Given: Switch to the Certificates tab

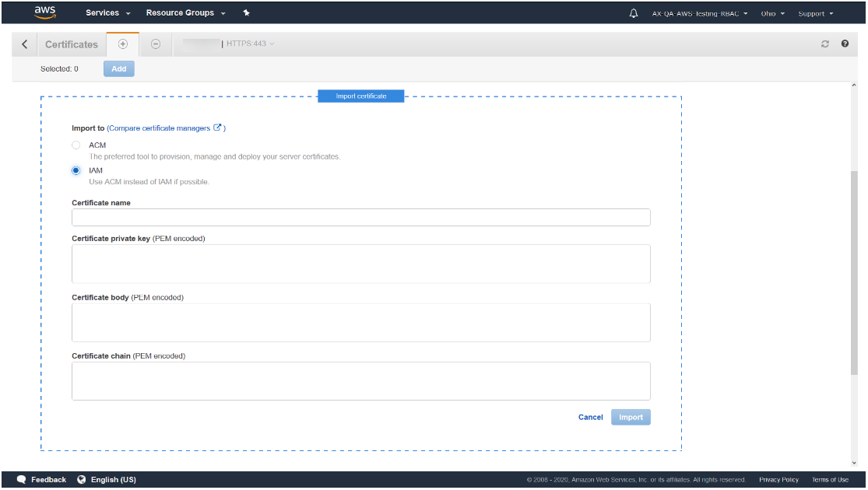Looking at the screenshot, I should pos(72,45).
